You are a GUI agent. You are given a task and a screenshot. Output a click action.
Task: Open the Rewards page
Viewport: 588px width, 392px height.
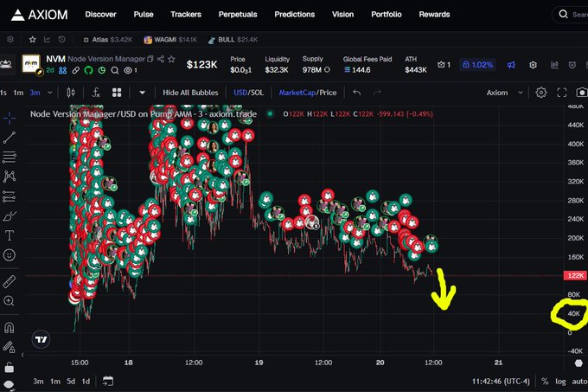(x=434, y=14)
